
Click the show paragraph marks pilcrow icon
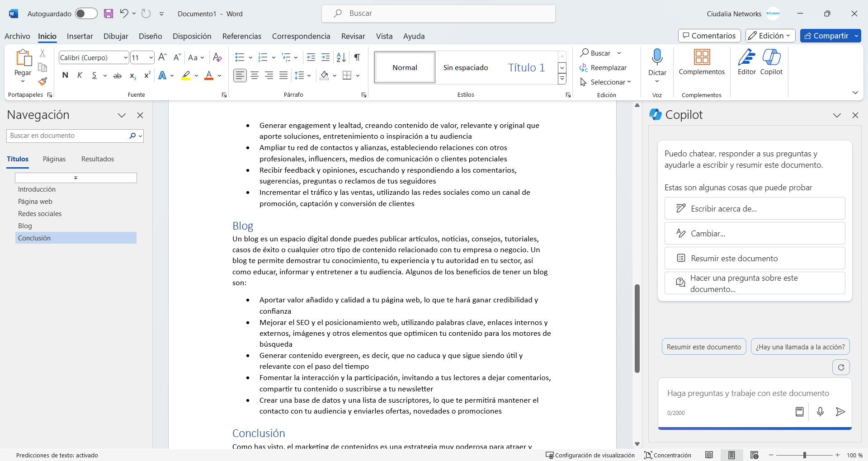pos(357,57)
